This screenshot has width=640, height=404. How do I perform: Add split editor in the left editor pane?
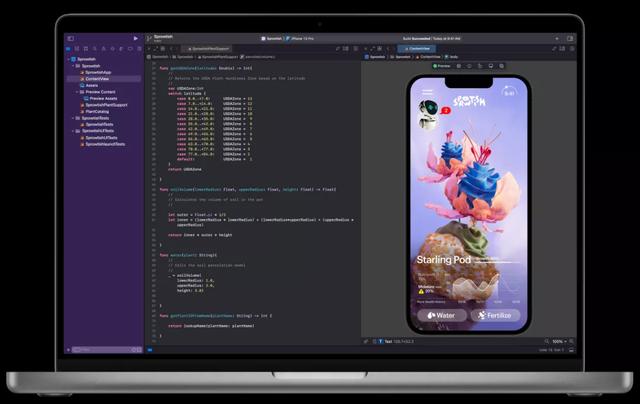click(356, 49)
